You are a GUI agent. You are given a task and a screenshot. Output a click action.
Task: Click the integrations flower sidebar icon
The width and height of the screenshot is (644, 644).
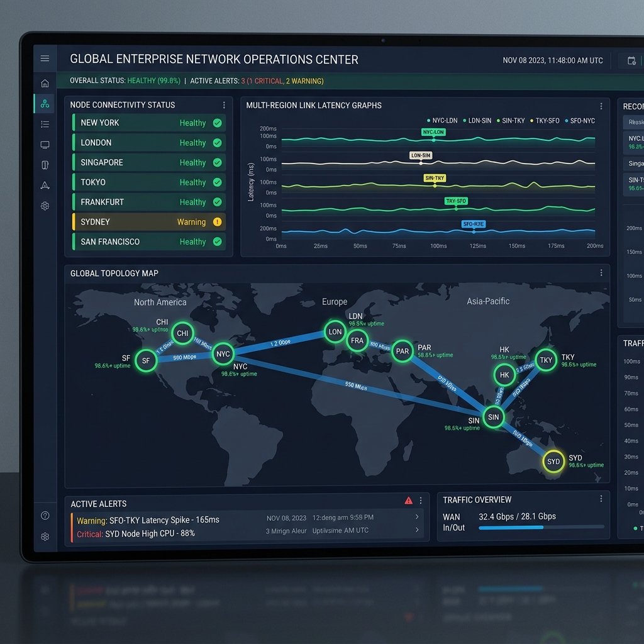[x=45, y=206]
